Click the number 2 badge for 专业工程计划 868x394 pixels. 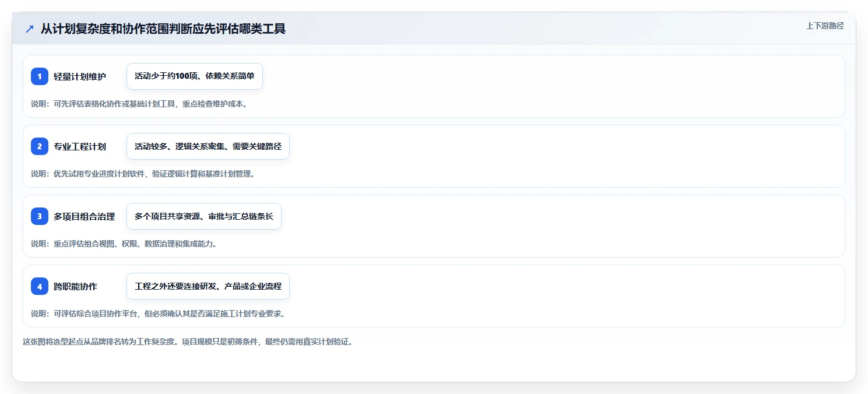coord(40,146)
